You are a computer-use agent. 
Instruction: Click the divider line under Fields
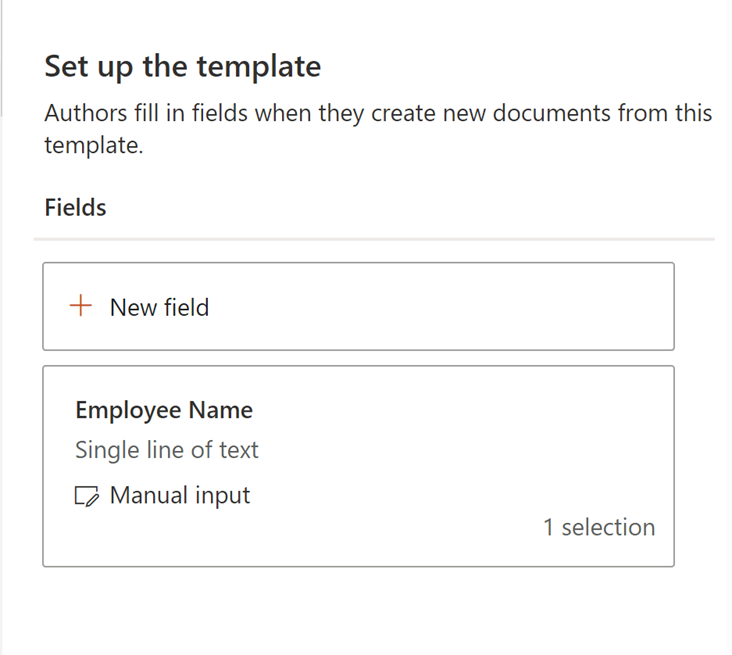[374, 239]
